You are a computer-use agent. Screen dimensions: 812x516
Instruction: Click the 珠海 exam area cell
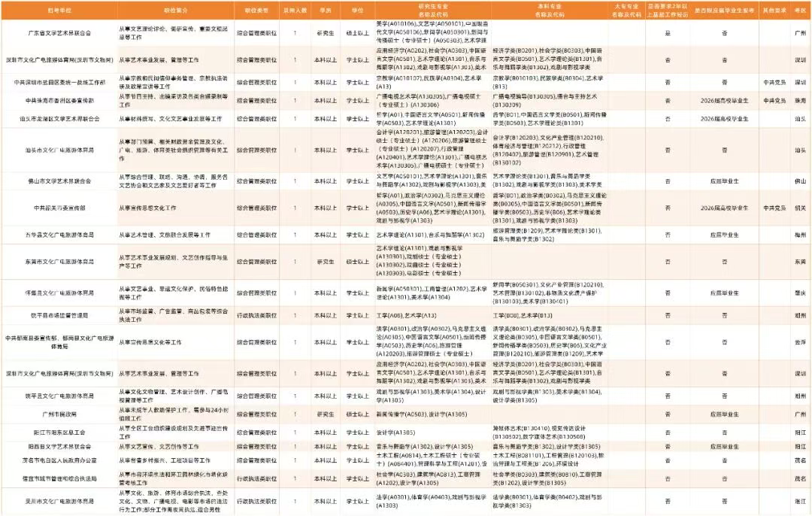click(x=800, y=100)
